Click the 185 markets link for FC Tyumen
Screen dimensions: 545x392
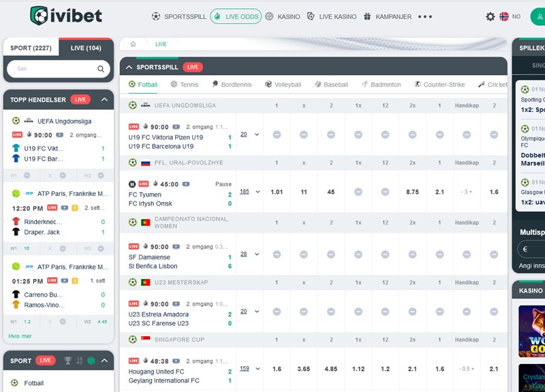click(245, 192)
